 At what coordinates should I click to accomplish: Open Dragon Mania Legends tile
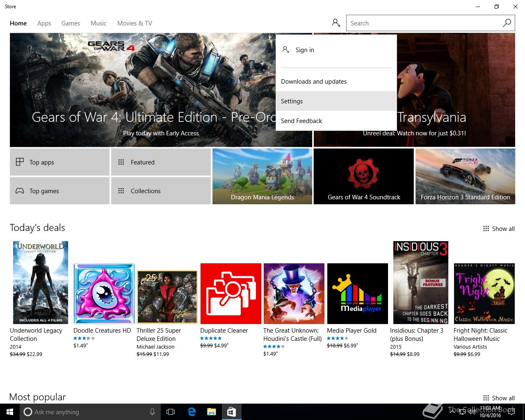tap(262, 176)
